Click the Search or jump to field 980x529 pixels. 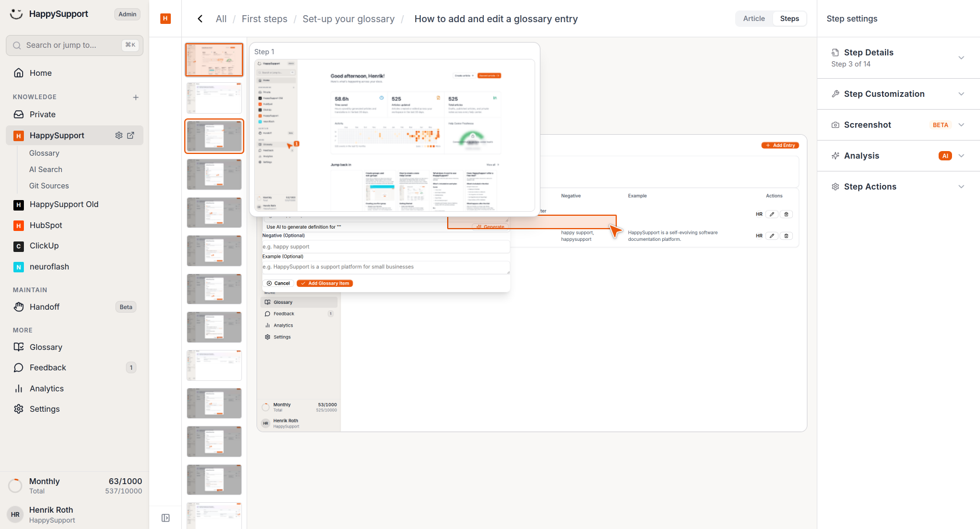point(75,45)
